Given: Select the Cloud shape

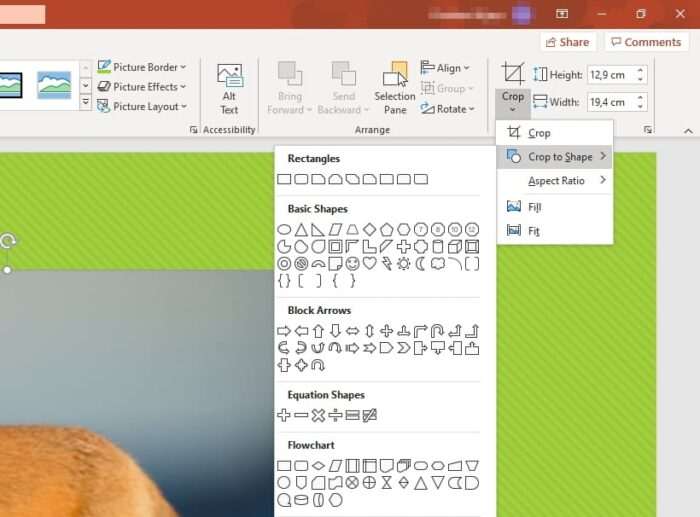Looking at the screenshot, I should pyautogui.click(x=438, y=263).
